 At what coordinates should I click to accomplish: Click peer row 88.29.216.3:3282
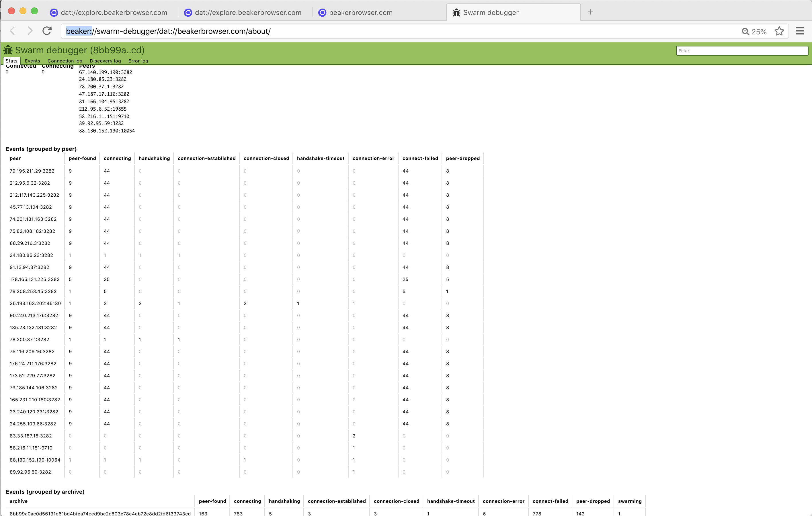[x=245, y=243]
